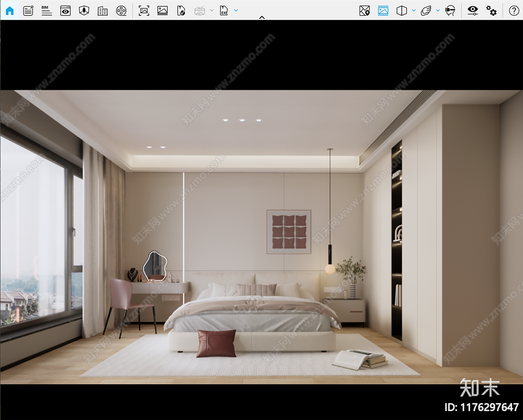
Task: Open the View Management eye-window icon
Action: (x=65, y=11)
